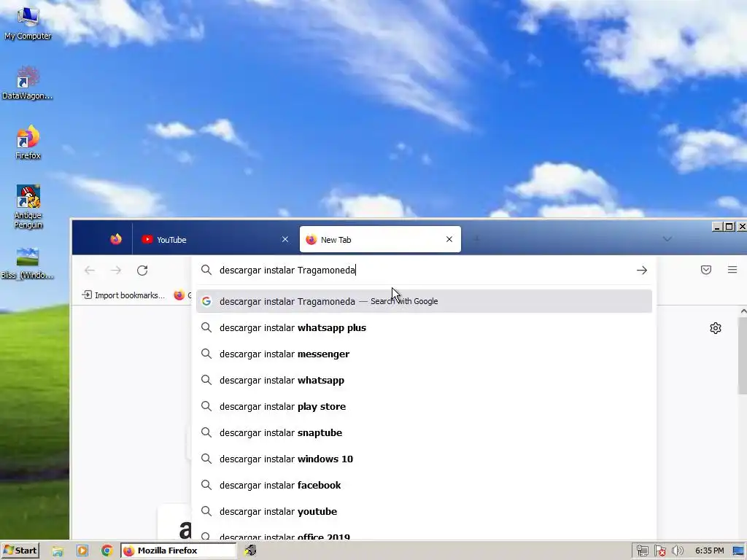This screenshot has width=747, height=560.
Task: Select suggestion descargar instalar snaptube
Action: click(x=424, y=432)
